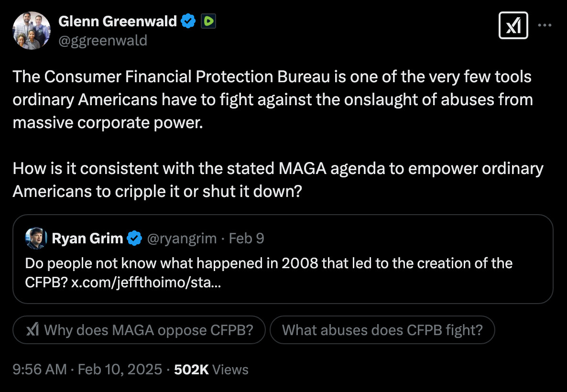Click the Grok logo inside the MAGA suggestion
This screenshot has height=392, width=567.
(32, 330)
